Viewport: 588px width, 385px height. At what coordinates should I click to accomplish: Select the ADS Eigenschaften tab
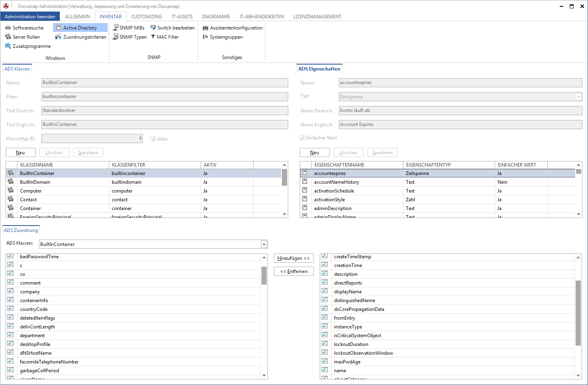click(319, 69)
